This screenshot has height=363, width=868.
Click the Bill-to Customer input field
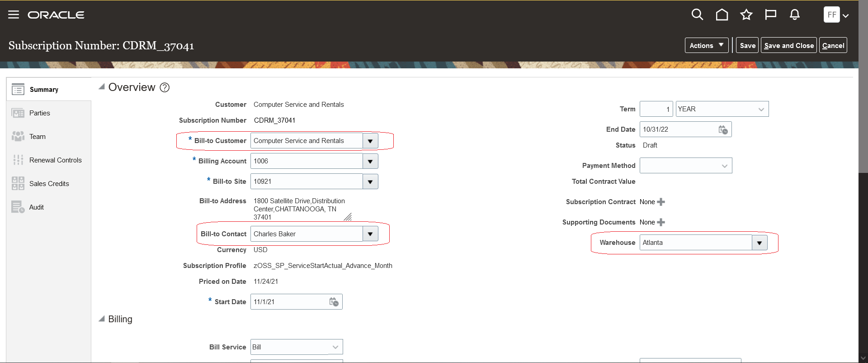[x=307, y=141]
